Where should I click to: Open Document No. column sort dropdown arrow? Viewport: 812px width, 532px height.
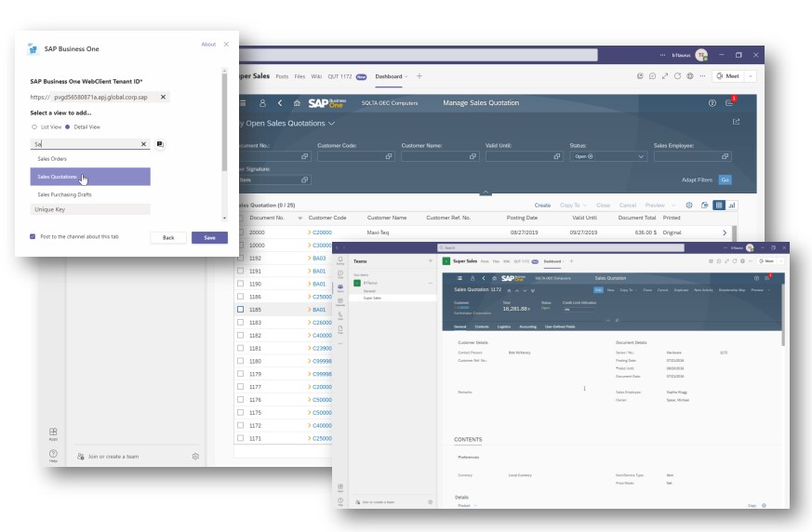(300, 218)
